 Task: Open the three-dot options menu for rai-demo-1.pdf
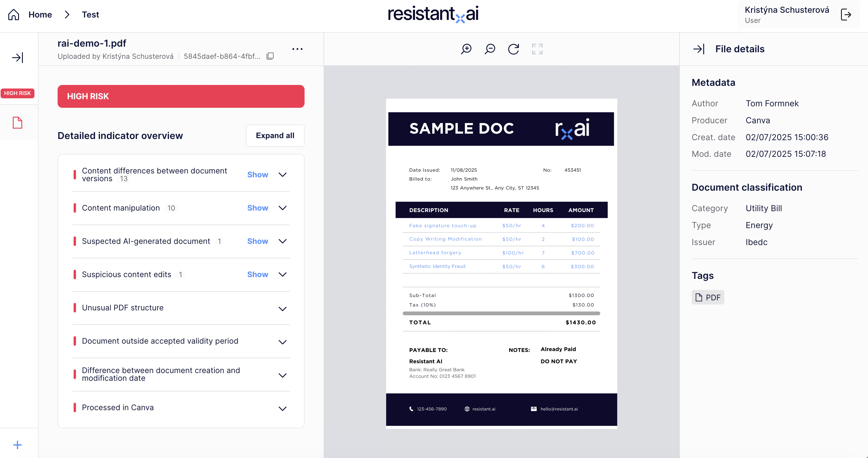click(297, 49)
